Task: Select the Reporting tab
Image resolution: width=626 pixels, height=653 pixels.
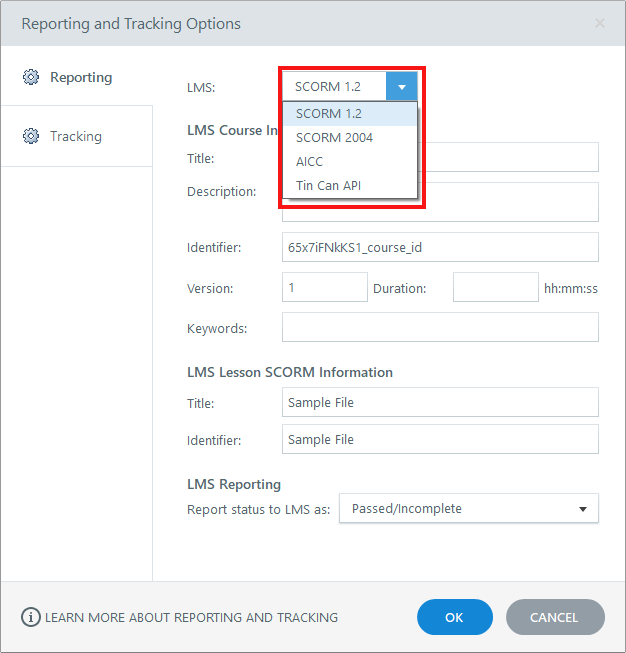Action: pyautogui.click(x=80, y=77)
